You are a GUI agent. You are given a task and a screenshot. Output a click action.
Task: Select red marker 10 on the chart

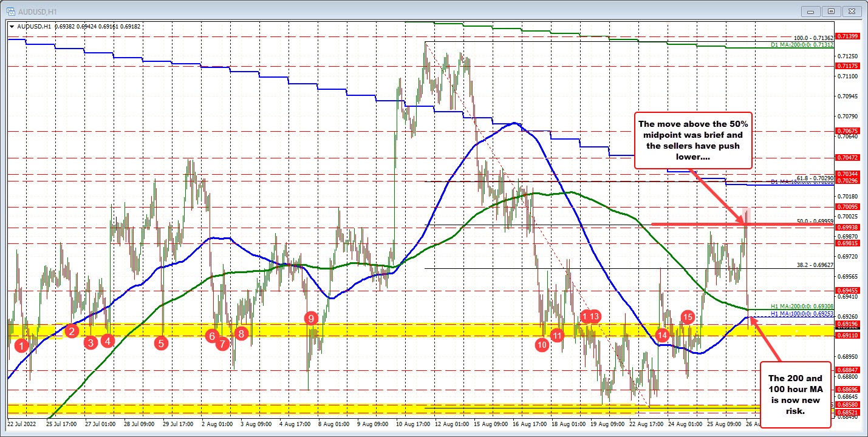(x=542, y=345)
